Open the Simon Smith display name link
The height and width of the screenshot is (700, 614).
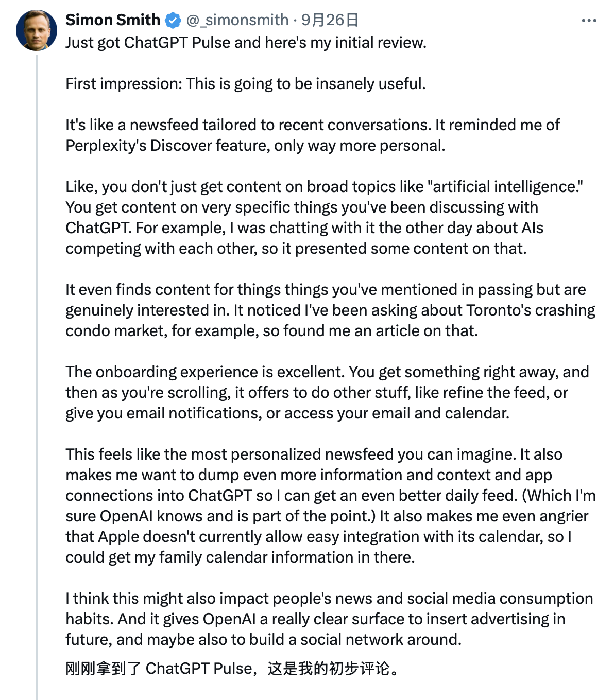coord(113,20)
